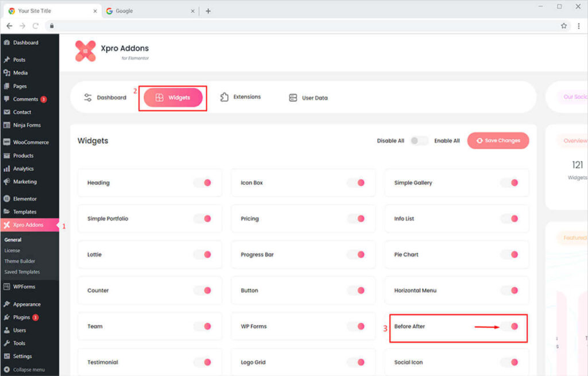Open the Theme Builder submenu link
The height and width of the screenshot is (376, 588).
[20, 261]
